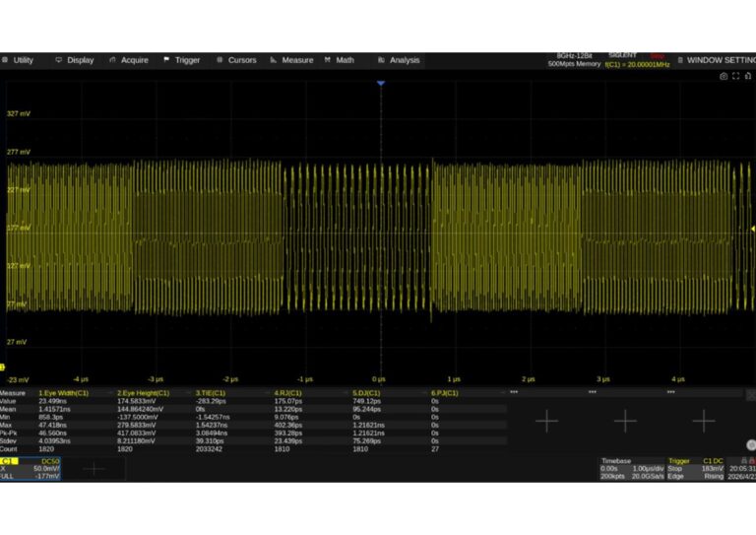Click the DJ value 749.12ps
This screenshot has height=535, width=756.
click(x=366, y=401)
